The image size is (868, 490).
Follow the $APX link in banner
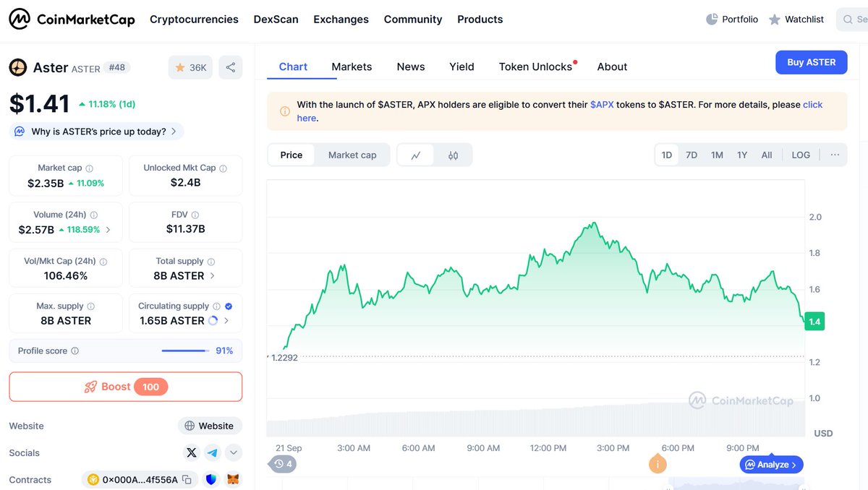(602, 105)
